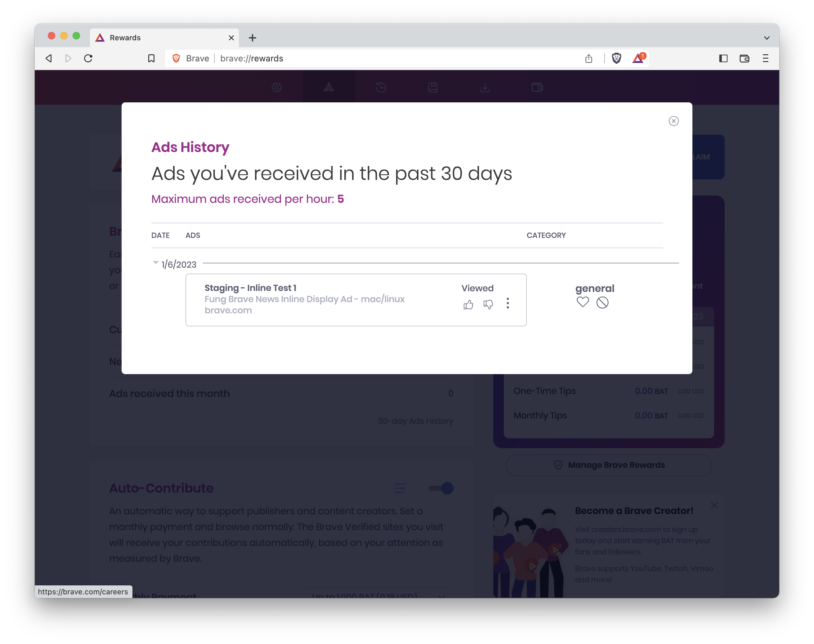Click the Brave Shields lion icon
The image size is (814, 644).
(616, 58)
